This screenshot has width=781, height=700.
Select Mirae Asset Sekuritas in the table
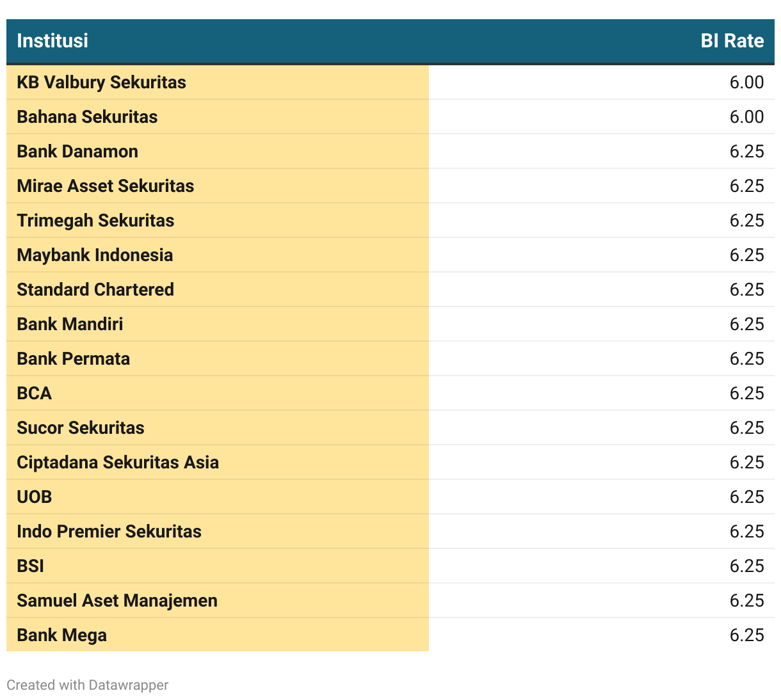106,186
